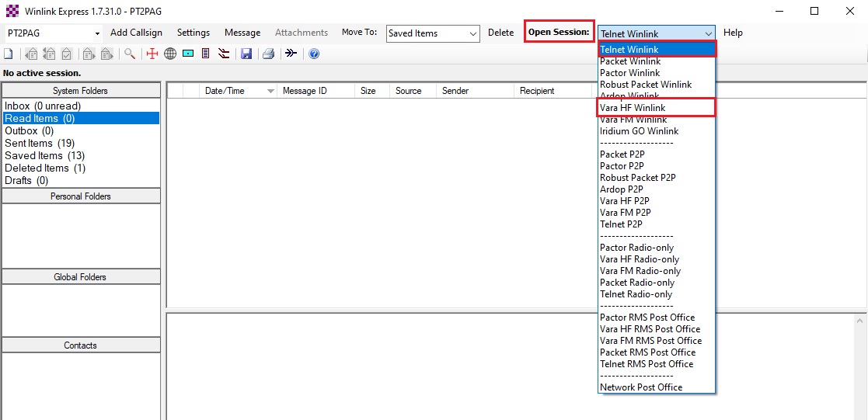Open the Settings menu
The height and width of the screenshot is (420, 868).
pos(193,33)
